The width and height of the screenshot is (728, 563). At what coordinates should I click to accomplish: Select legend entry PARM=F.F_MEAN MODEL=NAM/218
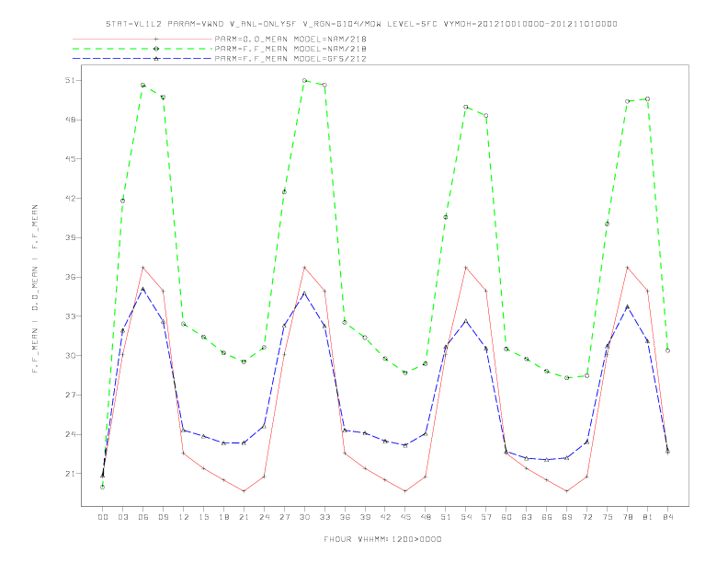coord(290,49)
